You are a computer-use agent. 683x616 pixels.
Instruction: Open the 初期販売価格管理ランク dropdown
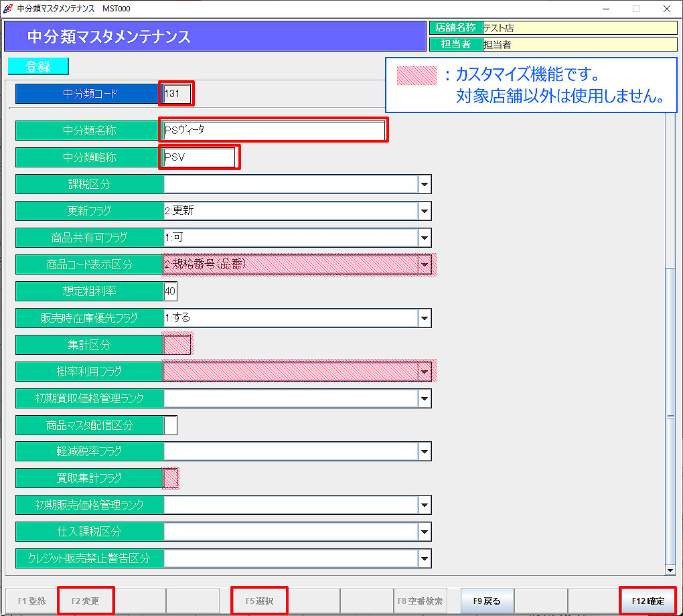(425, 505)
